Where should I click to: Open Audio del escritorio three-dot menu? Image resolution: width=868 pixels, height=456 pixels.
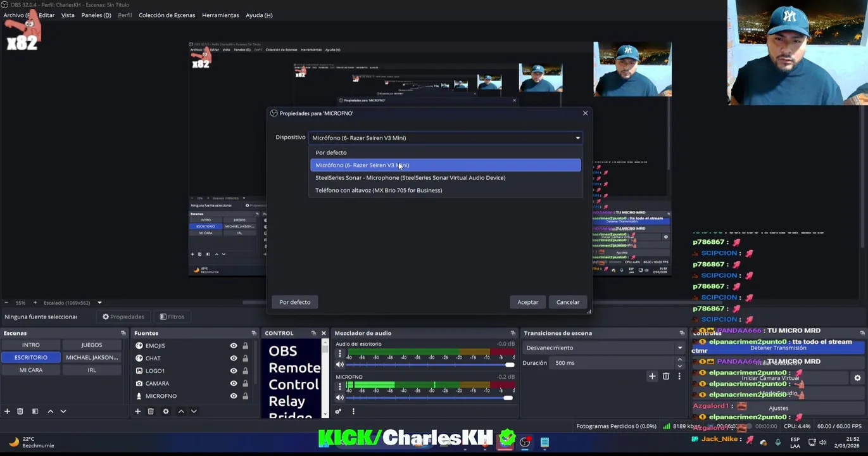(x=339, y=353)
